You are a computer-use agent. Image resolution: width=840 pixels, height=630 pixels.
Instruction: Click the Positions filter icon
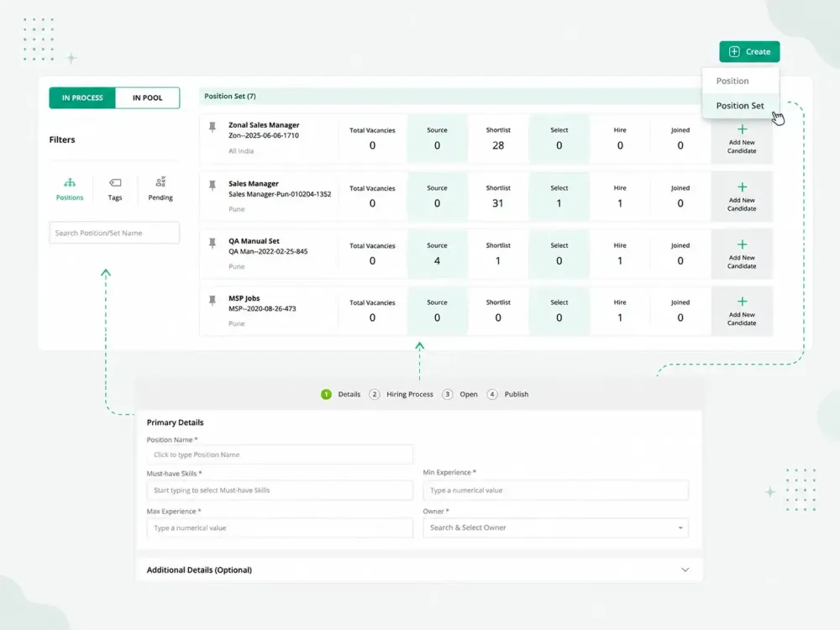coord(70,182)
